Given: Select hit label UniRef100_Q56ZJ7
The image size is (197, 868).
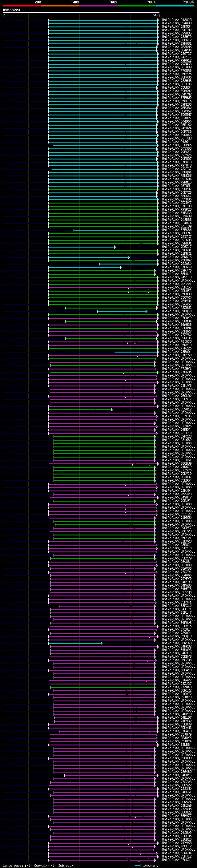Looking at the screenshot, I should tap(177, 247).
